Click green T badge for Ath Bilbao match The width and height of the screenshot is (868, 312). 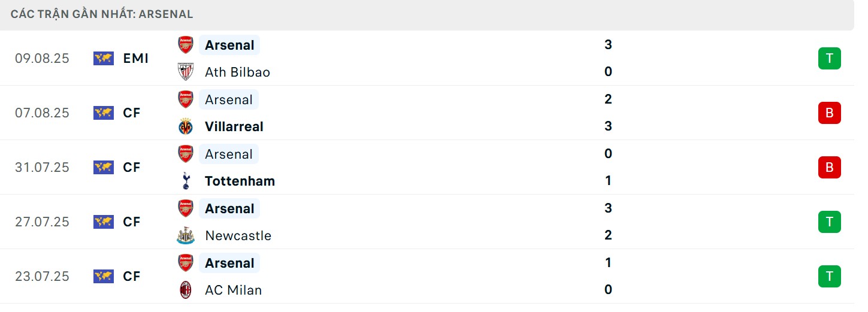click(830, 58)
